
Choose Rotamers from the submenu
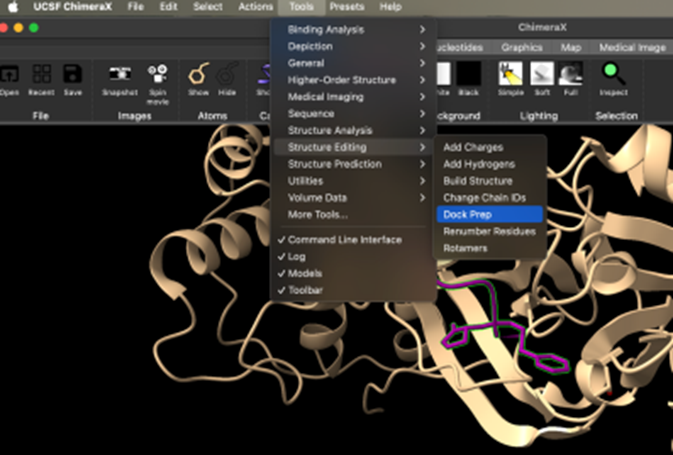[490, 248]
